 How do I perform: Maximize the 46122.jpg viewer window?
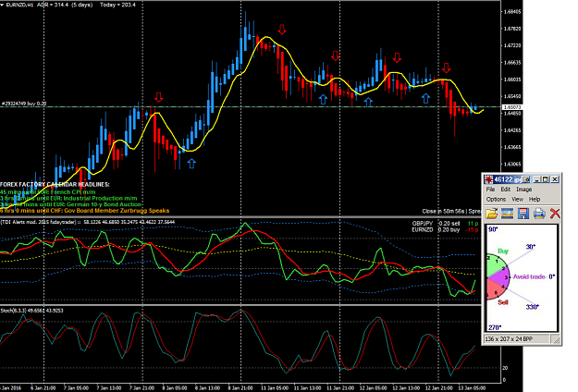coord(546,179)
